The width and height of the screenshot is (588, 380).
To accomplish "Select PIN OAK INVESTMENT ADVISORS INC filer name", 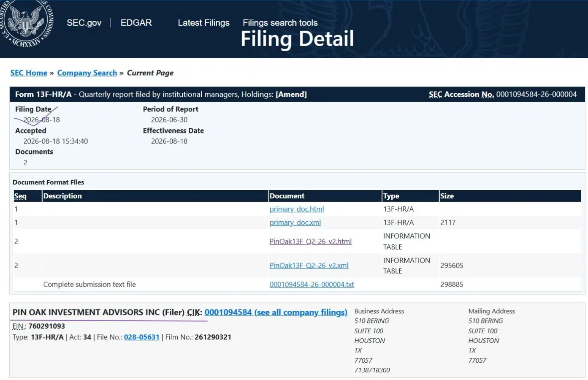I will [86, 312].
